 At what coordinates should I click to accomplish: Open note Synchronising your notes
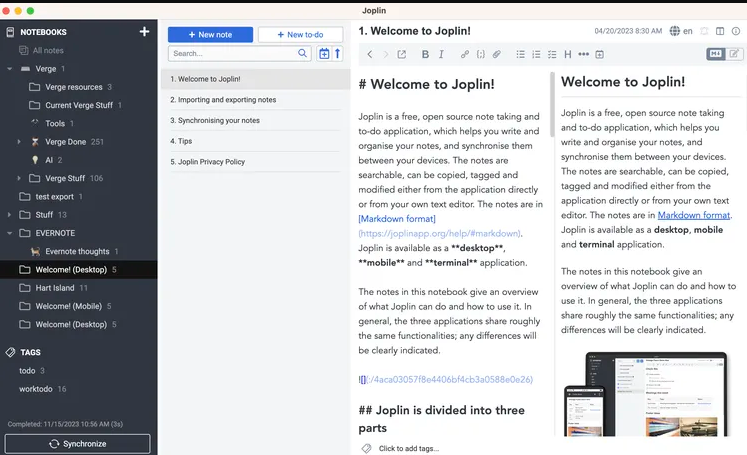coord(255,120)
